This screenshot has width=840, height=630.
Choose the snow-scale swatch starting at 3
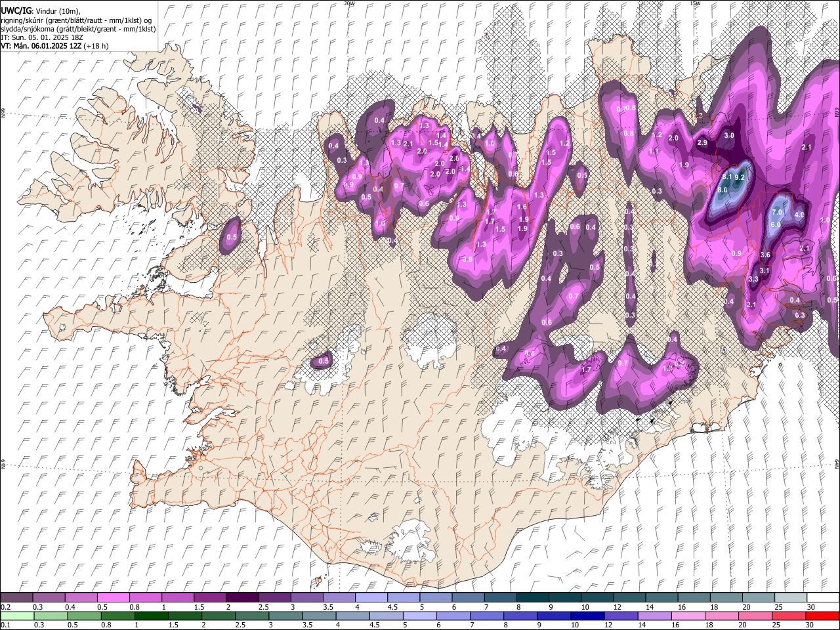click(306, 597)
